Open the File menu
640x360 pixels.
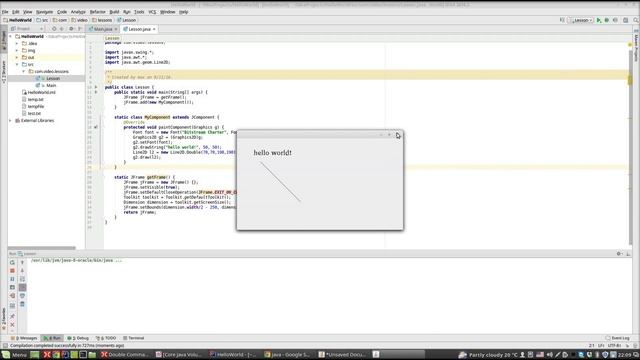pyautogui.click(x=5, y=12)
